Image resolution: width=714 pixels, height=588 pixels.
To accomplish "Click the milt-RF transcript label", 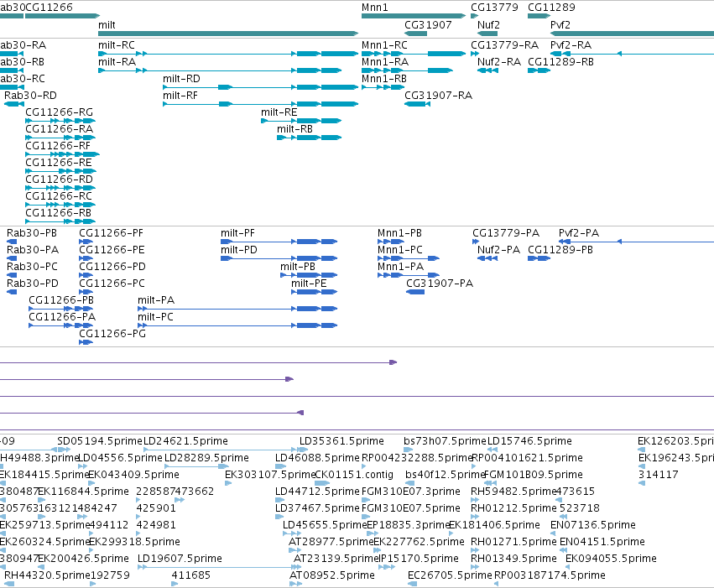I will (x=180, y=96).
